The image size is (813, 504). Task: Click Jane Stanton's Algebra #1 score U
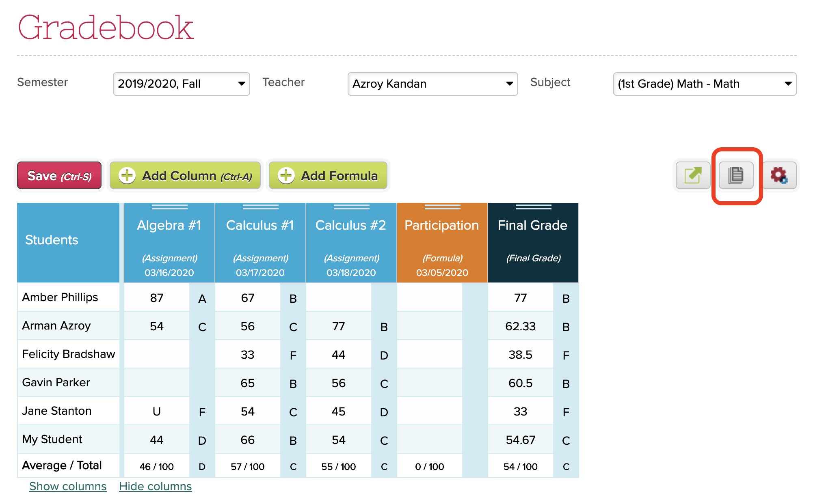click(156, 411)
